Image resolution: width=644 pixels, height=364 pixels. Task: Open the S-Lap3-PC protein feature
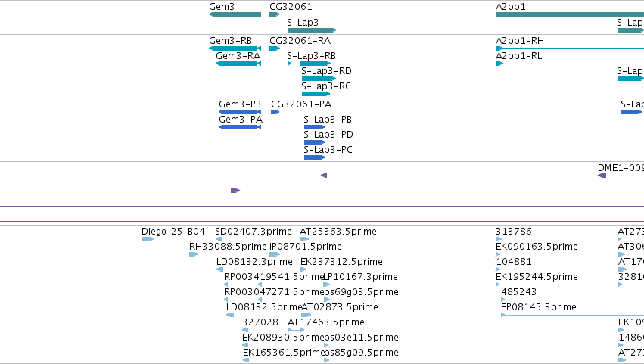pos(315,157)
